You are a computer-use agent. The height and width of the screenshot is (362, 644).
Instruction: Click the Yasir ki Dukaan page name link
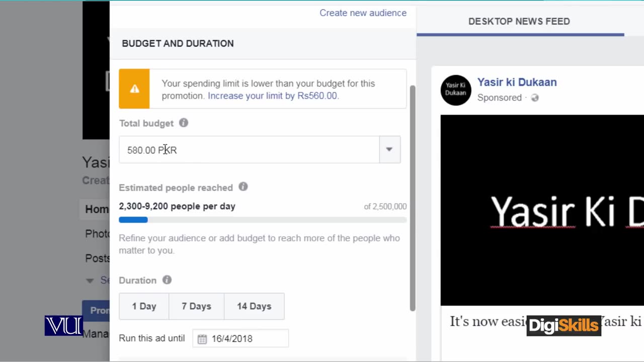(x=517, y=82)
